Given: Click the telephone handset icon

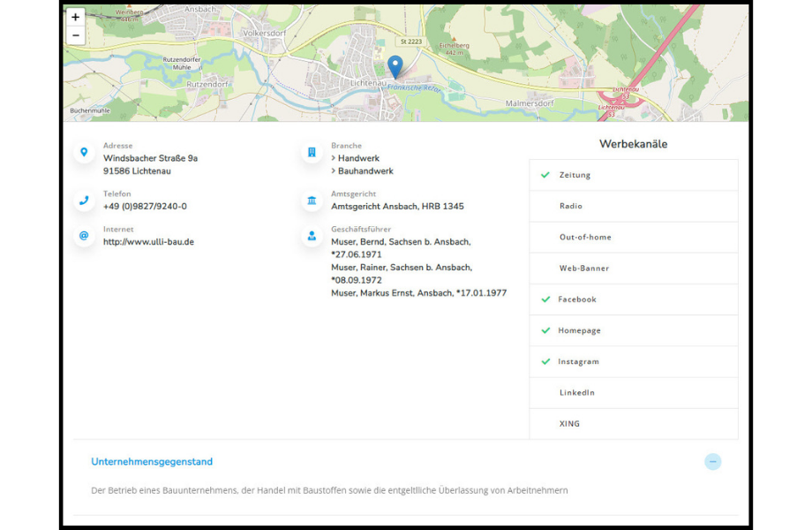Looking at the screenshot, I should click(84, 200).
